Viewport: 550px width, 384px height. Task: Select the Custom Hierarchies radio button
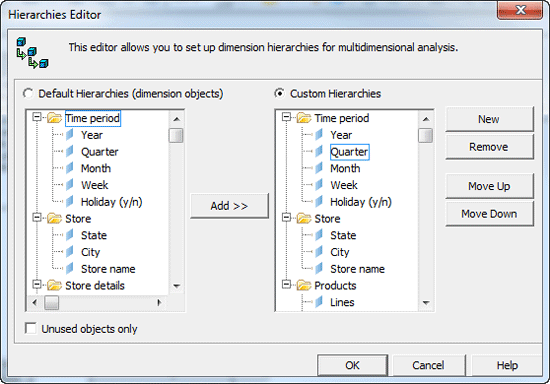point(280,94)
